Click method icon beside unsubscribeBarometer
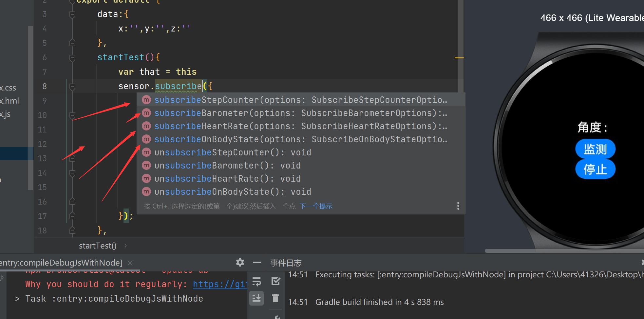 [x=146, y=165]
